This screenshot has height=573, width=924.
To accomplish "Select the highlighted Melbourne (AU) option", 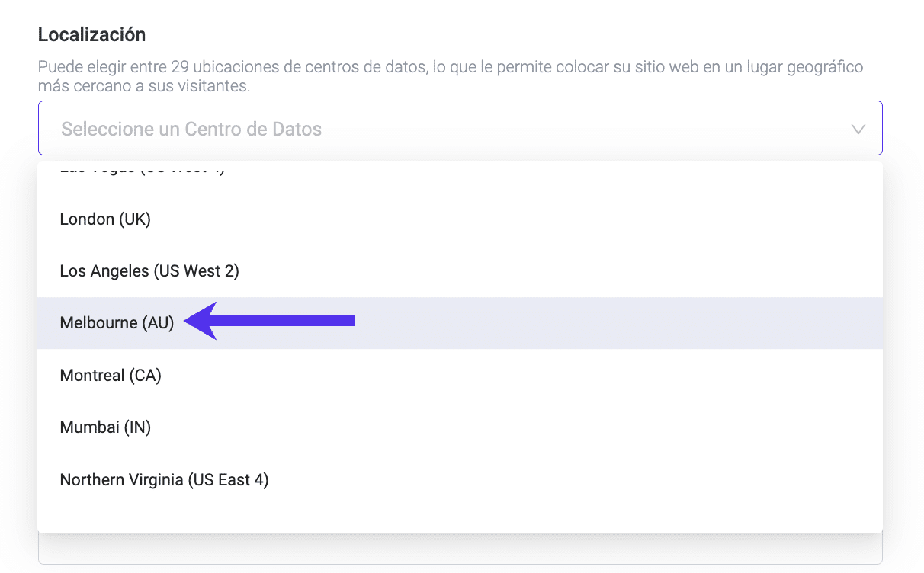I will pyautogui.click(x=117, y=323).
